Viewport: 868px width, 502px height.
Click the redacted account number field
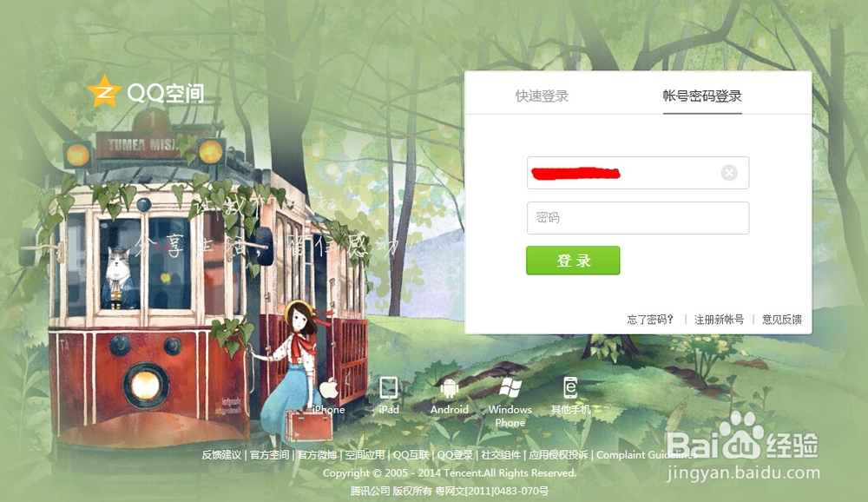[638, 173]
